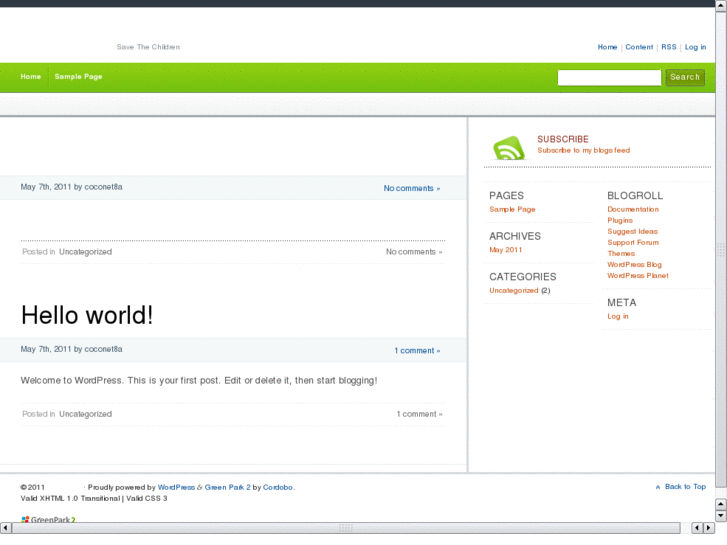The image size is (727, 545).
Task: Click Valid XHTML 1.0 Transitional footer text
Action: 70,499
